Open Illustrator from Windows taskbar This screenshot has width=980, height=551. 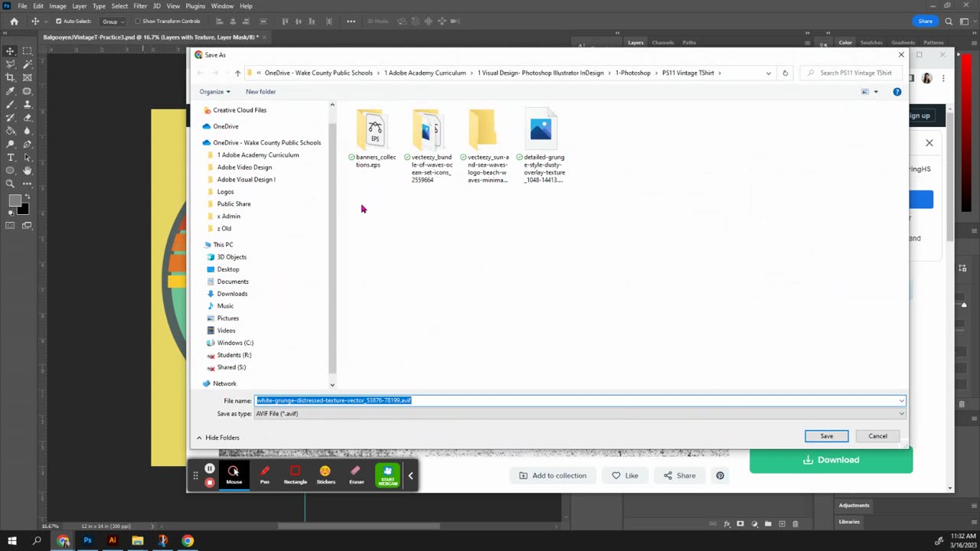point(113,540)
